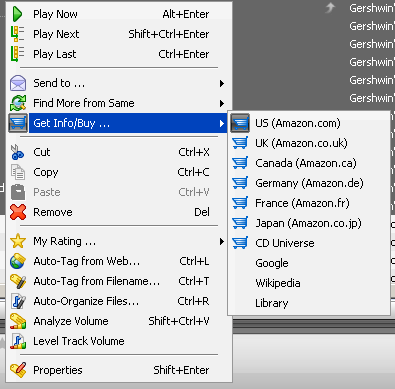
Task: Open My Rating … menu entry
Action: tap(119, 241)
